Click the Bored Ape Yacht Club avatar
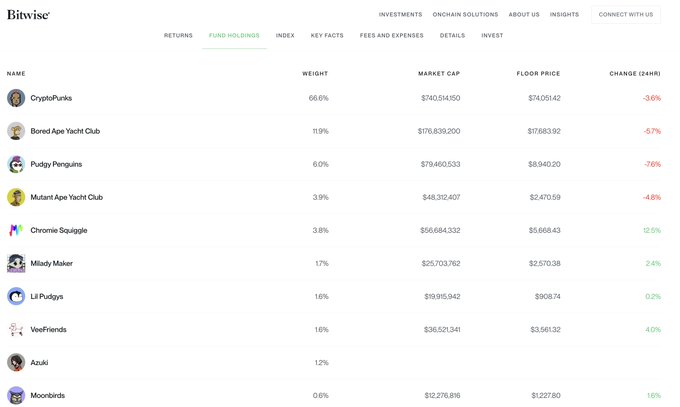This screenshot has width=680, height=407. click(16, 131)
